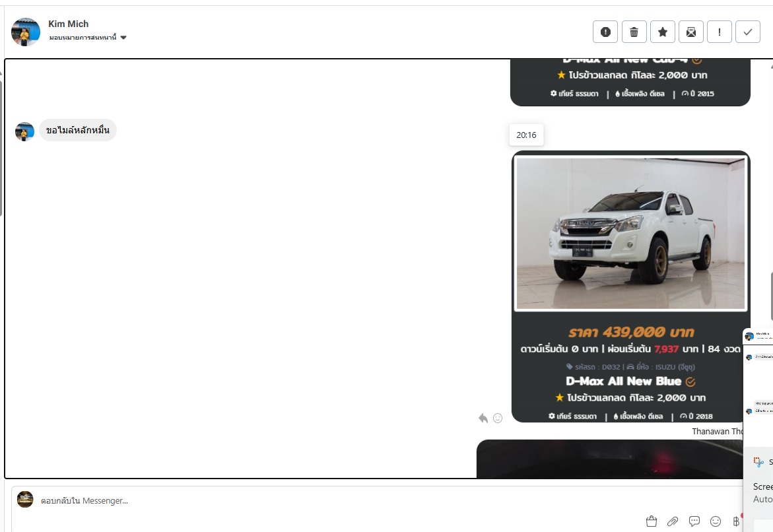This screenshot has height=532, width=773.
Task: Click Thanawan sender name under card
Action: point(718,432)
